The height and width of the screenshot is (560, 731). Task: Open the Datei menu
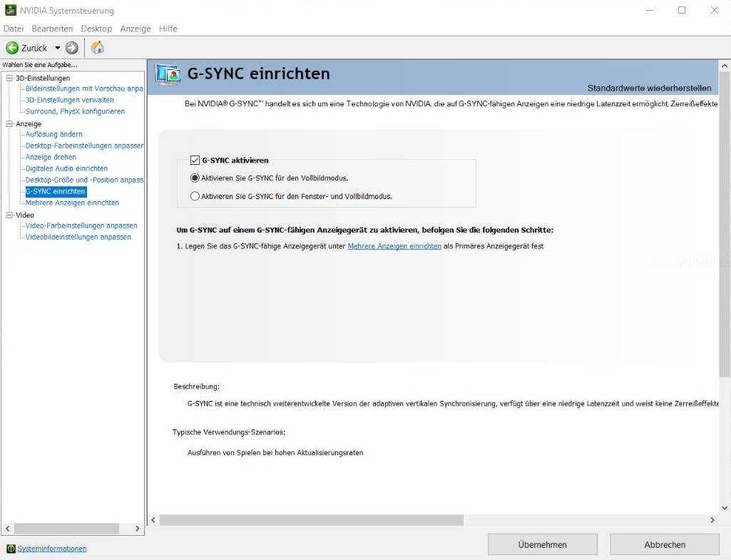pyautogui.click(x=14, y=29)
